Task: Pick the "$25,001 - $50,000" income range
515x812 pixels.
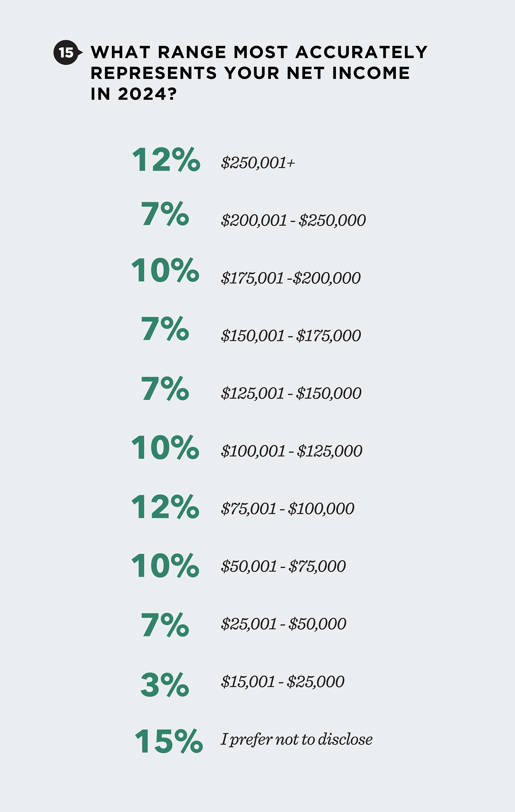Action: [283, 624]
